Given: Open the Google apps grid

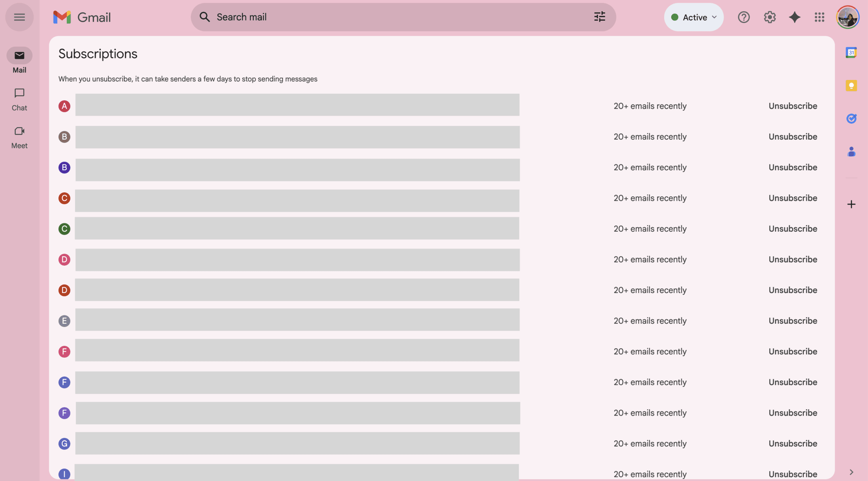Looking at the screenshot, I should pos(819,17).
